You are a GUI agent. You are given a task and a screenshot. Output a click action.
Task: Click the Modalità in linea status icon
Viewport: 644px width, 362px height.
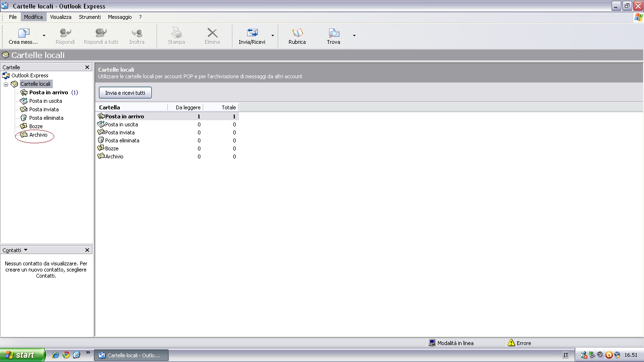pyautogui.click(x=432, y=343)
